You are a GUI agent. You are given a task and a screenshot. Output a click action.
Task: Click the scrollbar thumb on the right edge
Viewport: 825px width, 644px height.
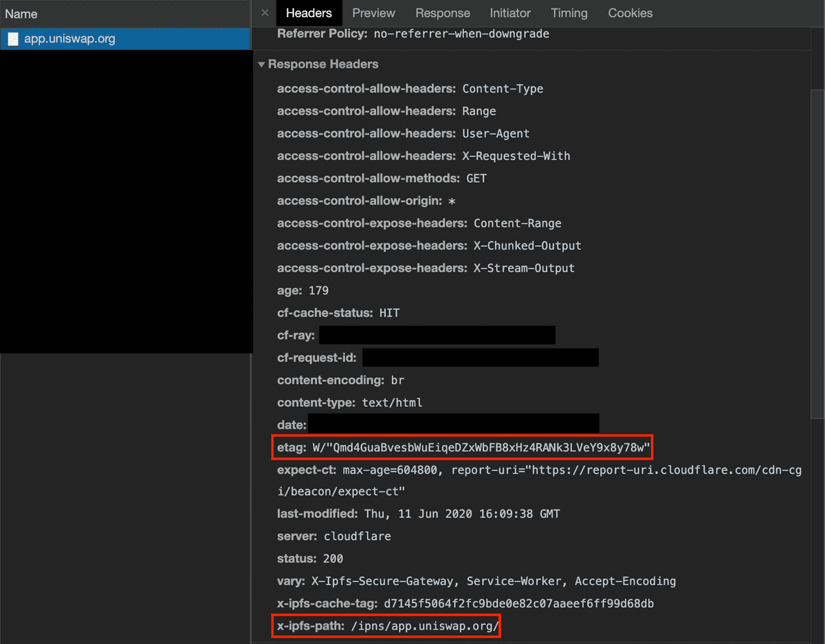click(x=817, y=254)
